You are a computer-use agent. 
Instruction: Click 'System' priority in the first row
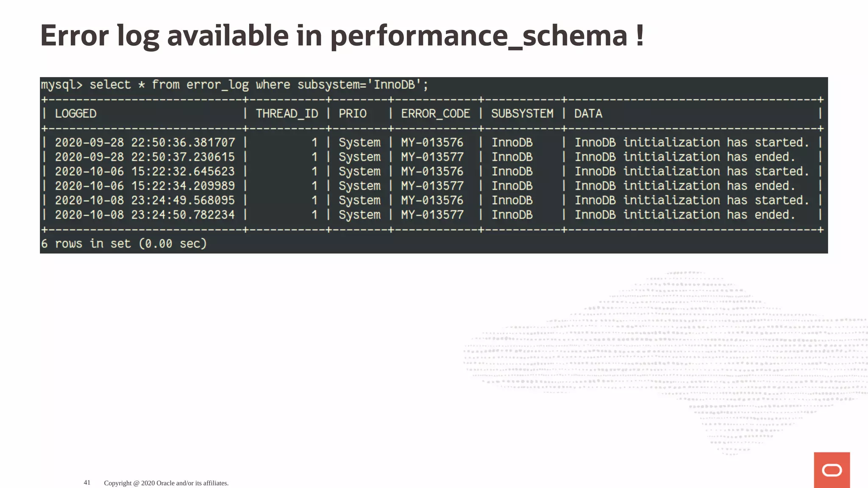point(359,143)
